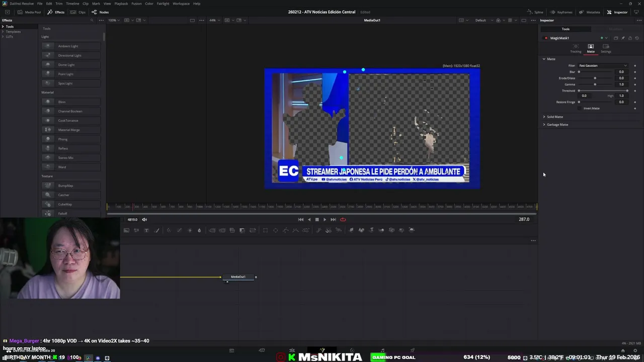
Task: Click the Blur tool droplet icon
Action: [x=199, y=230]
